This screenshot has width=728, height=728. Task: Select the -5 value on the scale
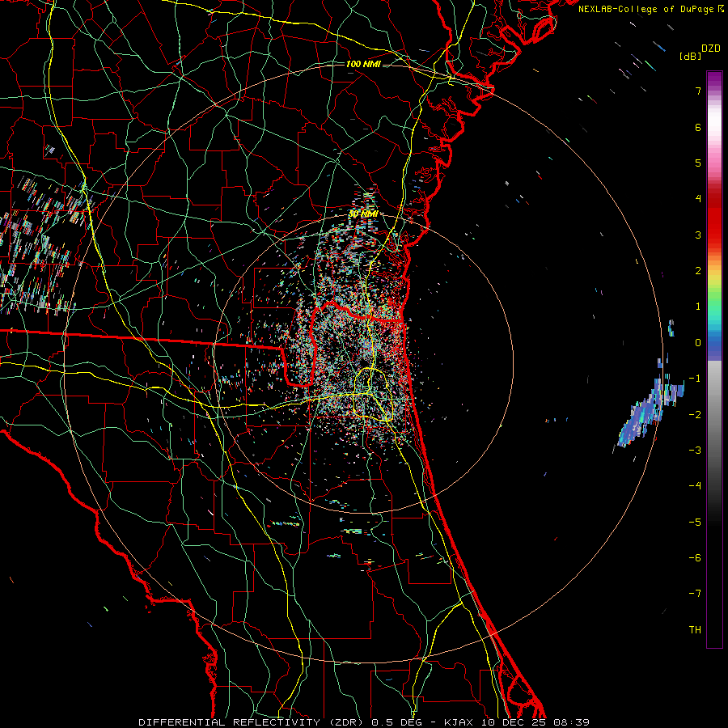[x=695, y=523]
